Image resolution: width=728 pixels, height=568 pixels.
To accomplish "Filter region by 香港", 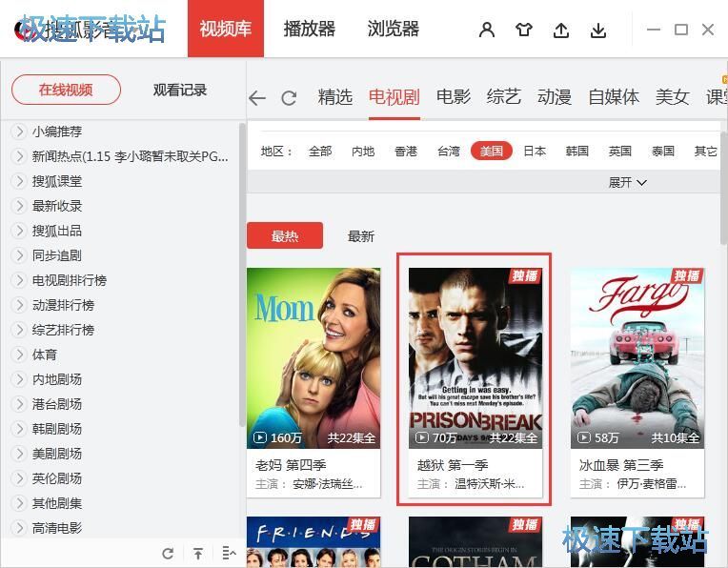I will point(406,151).
